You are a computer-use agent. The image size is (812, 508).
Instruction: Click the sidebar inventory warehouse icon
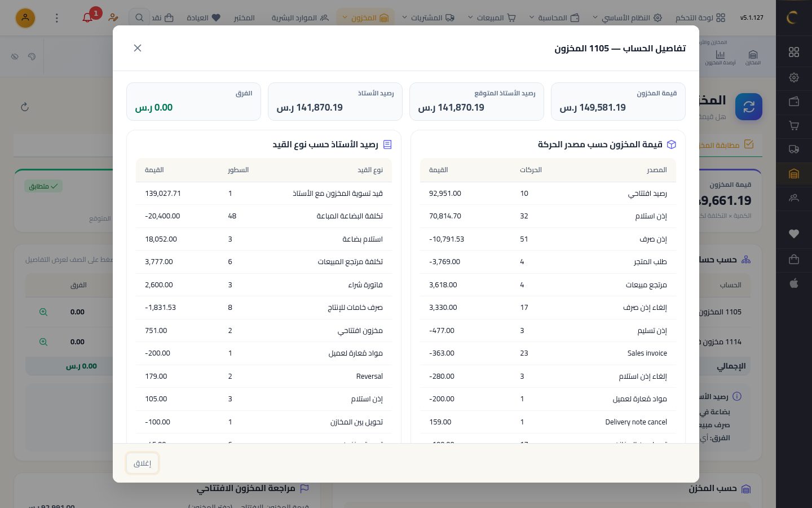coord(794,174)
